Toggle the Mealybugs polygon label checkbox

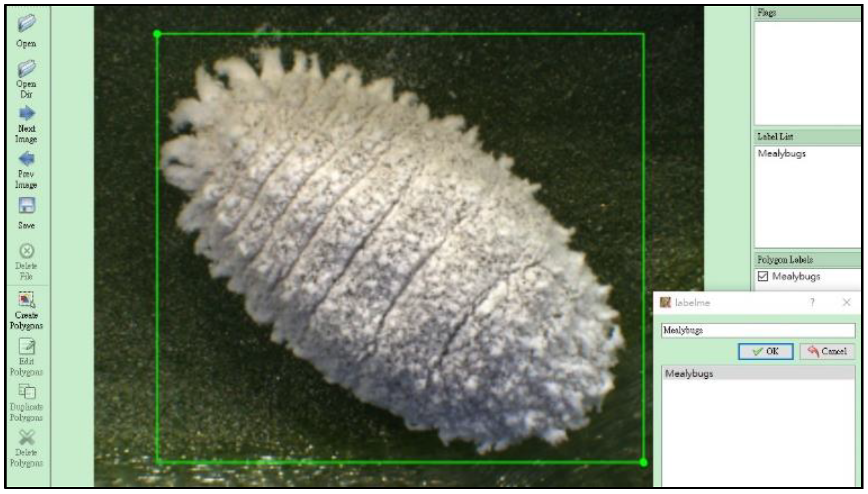(763, 276)
